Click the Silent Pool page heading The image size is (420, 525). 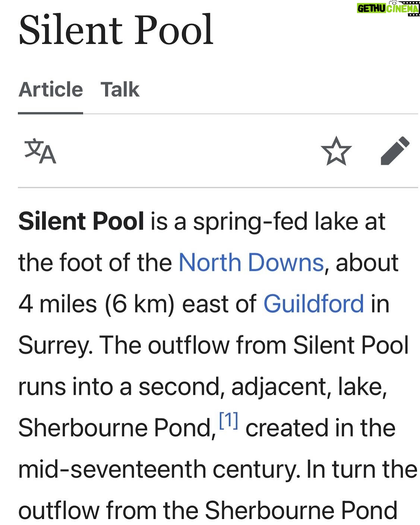pos(116,29)
